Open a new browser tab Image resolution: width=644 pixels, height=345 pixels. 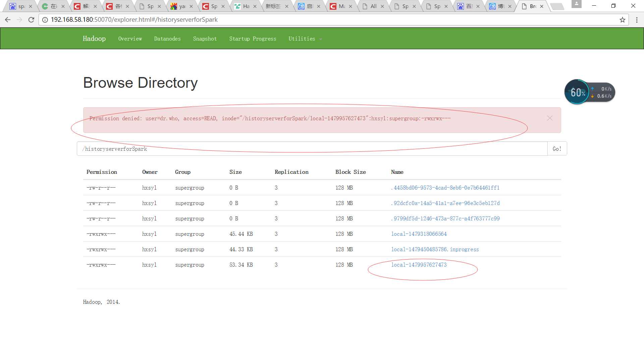coord(557,6)
